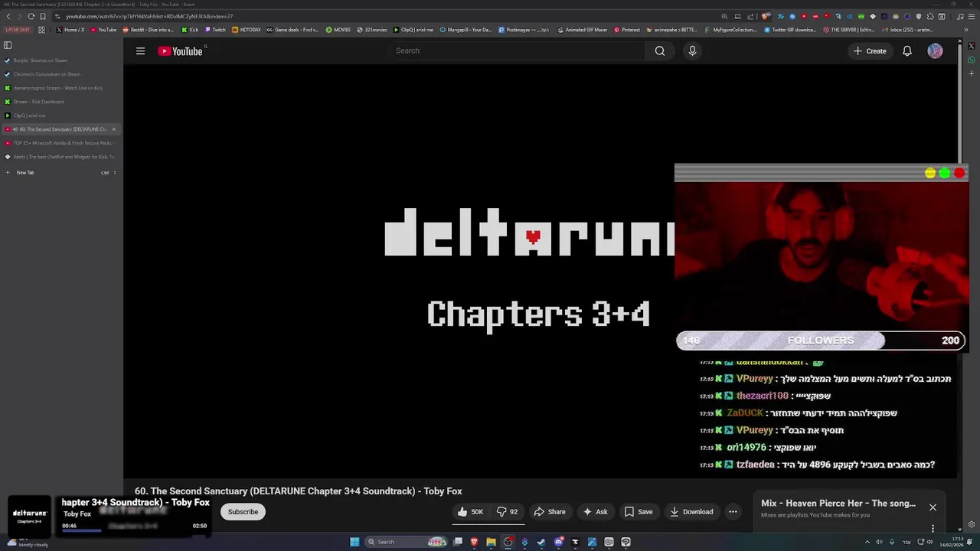The width and height of the screenshot is (980, 551).
Task: Switch to Burglin' Gnomes on Steam tab
Action: coord(61,60)
